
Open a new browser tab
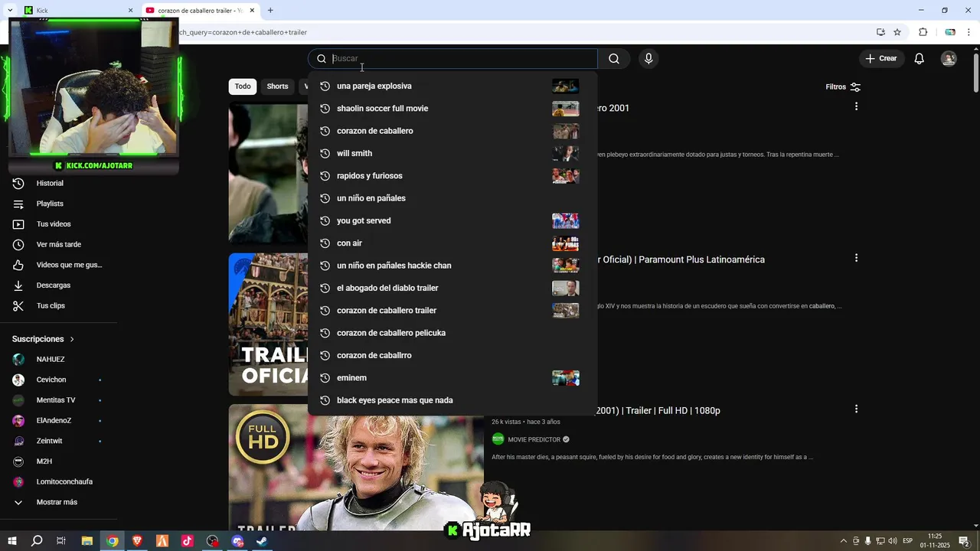(270, 11)
